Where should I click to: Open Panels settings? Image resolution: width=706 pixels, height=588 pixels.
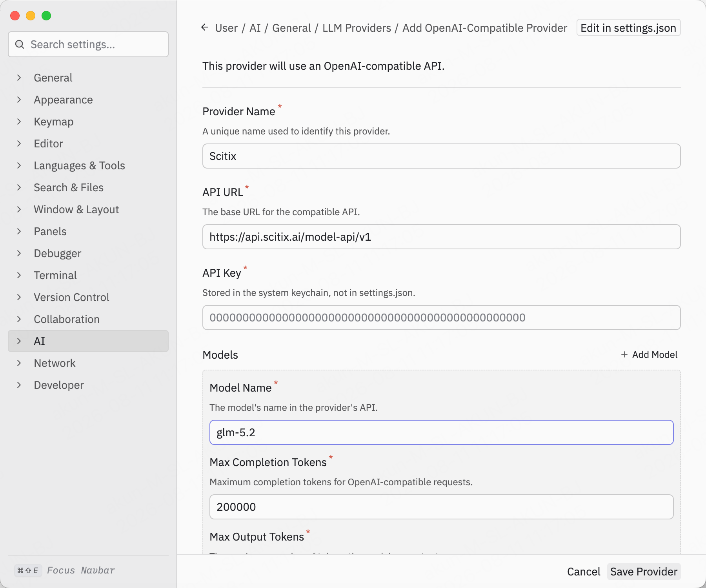pos(88,231)
